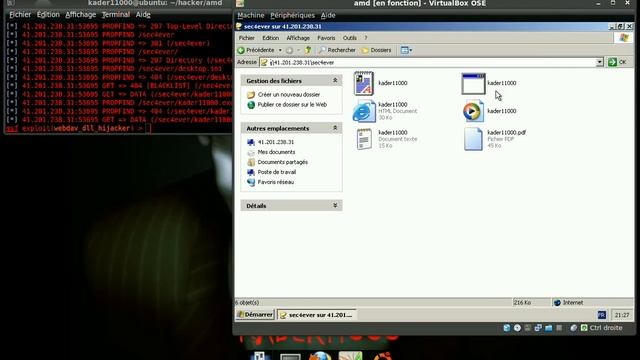Select the kader11000 blank window file icon
The height and width of the screenshot is (360, 640).
[473, 84]
